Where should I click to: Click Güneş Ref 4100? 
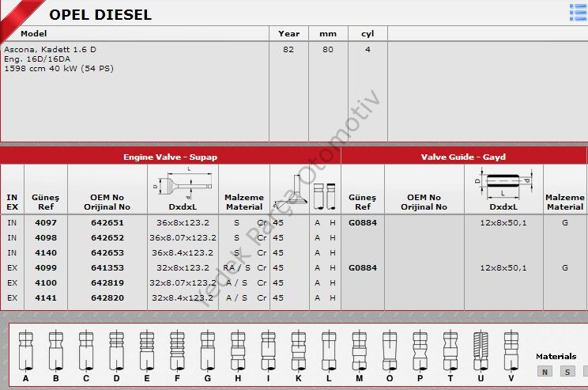(x=46, y=282)
